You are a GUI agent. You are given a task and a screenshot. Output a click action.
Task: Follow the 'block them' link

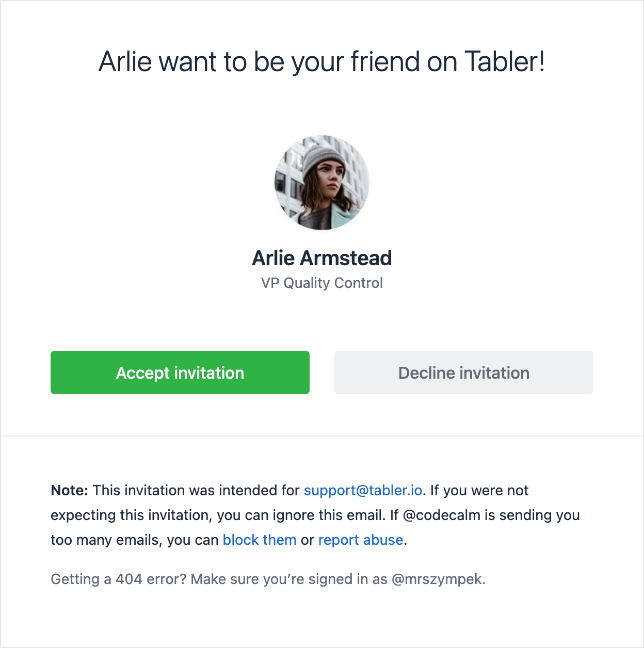[x=259, y=540]
